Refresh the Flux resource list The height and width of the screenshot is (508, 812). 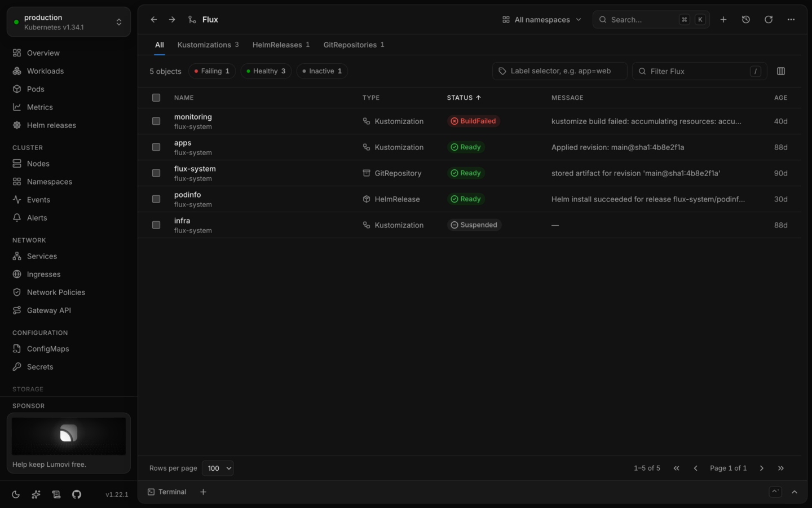pyautogui.click(x=769, y=20)
